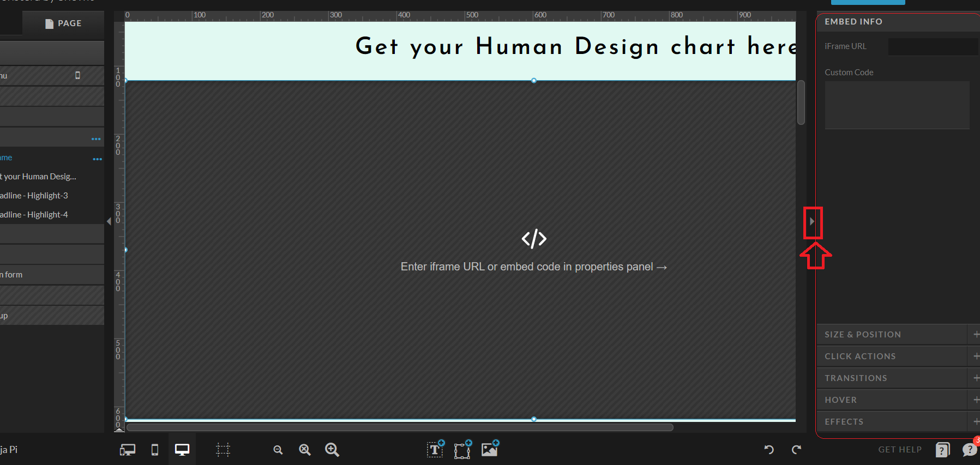
Task: Click the canvas vertical scrollbar thumb
Action: pos(801,102)
